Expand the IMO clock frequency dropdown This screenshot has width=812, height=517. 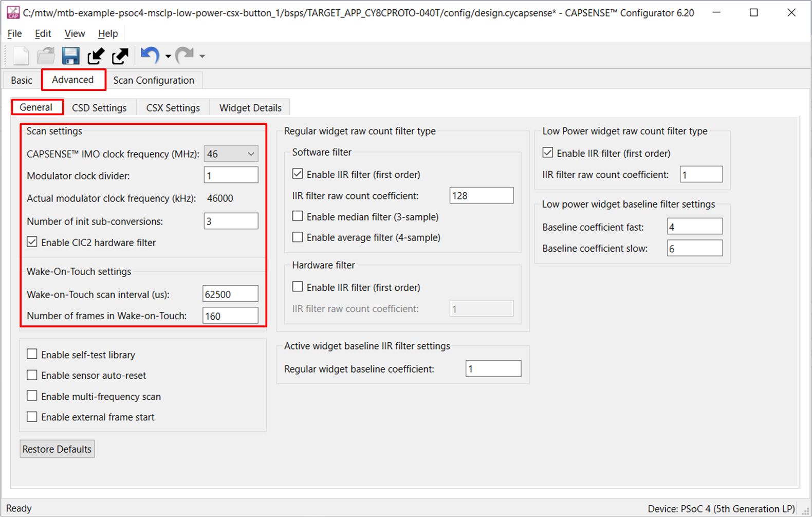point(231,154)
